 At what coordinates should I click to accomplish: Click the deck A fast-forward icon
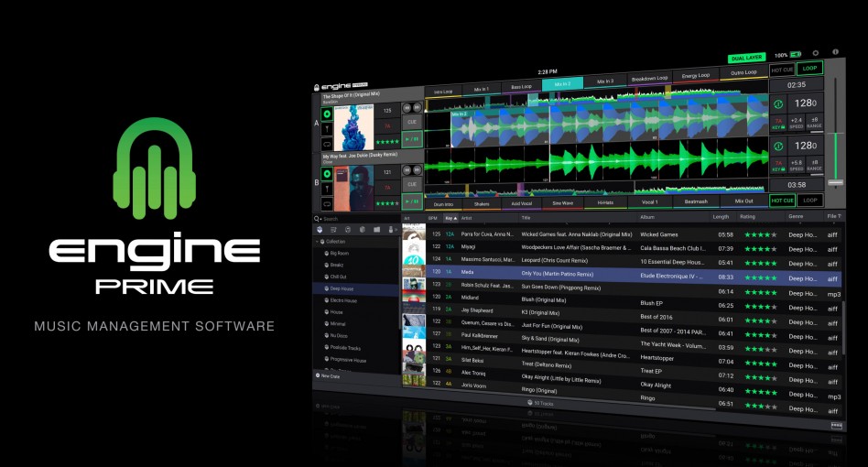[418, 107]
